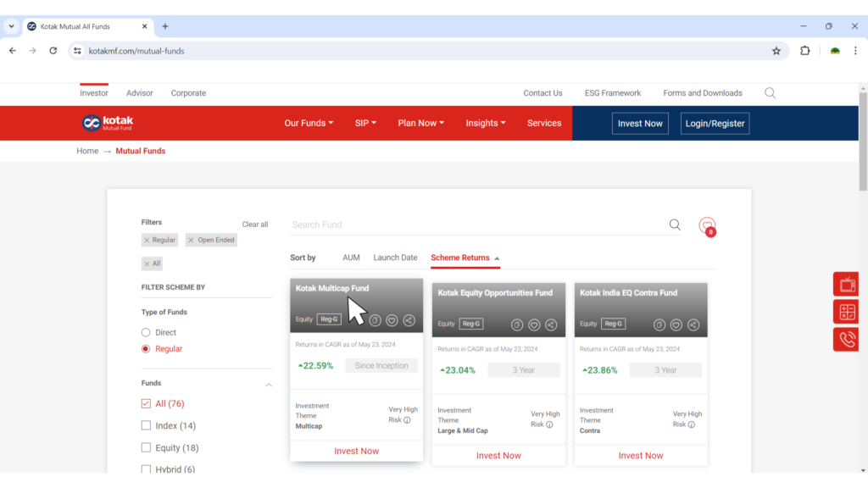This screenshot has height=488, width=868.
Task: Open 3 Year dropdown on Equity Opportunities card
Action: (524, 370)
